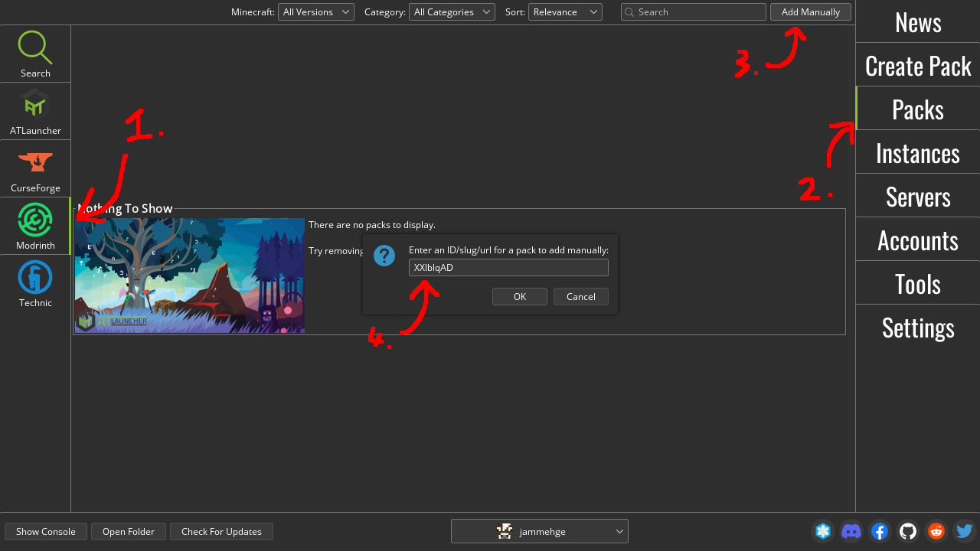Open the Twitter icon at the bottom
The width and height of the screenshot is (980, 551).
click(x=964, y=530)
